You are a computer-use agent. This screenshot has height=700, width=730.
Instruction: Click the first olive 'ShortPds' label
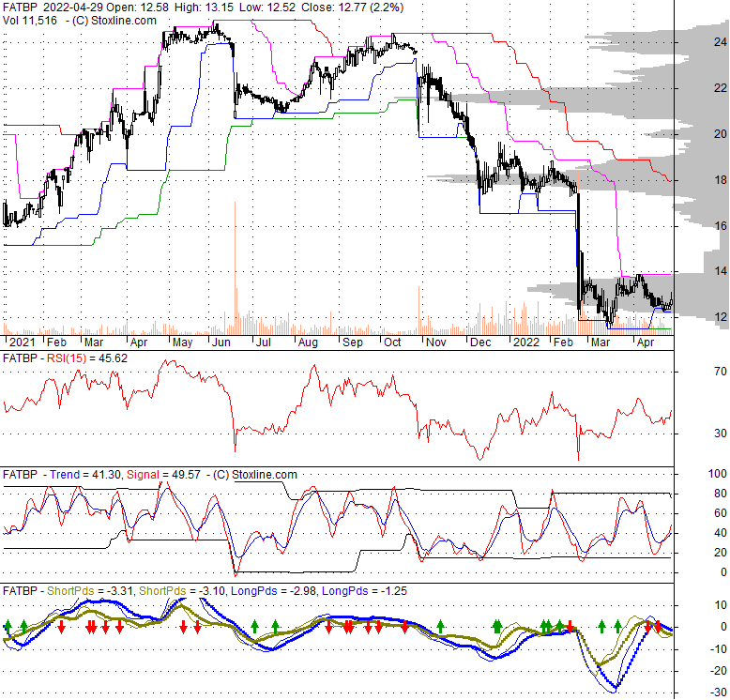pos(70,591)
